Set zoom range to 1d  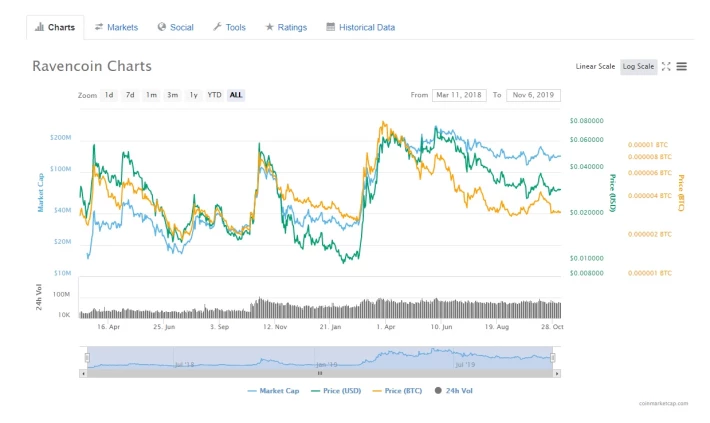[x=109, y=95]
